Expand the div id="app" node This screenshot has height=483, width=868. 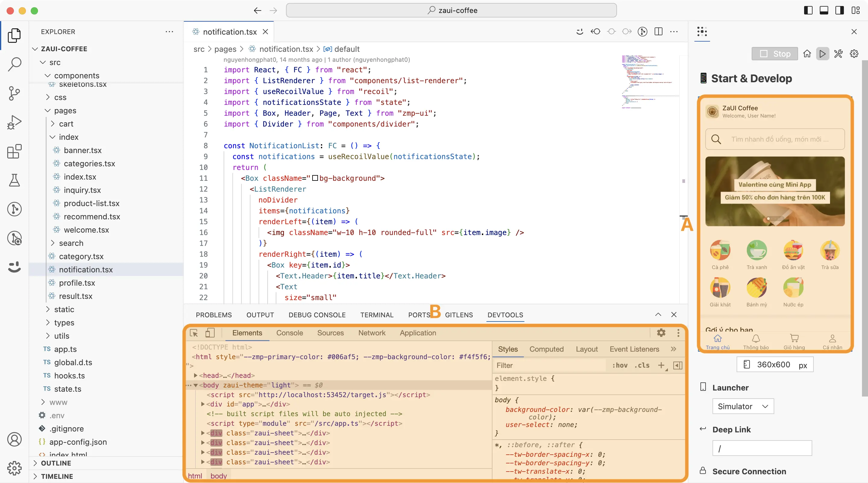pyautogui.click(x=203, y=404)
